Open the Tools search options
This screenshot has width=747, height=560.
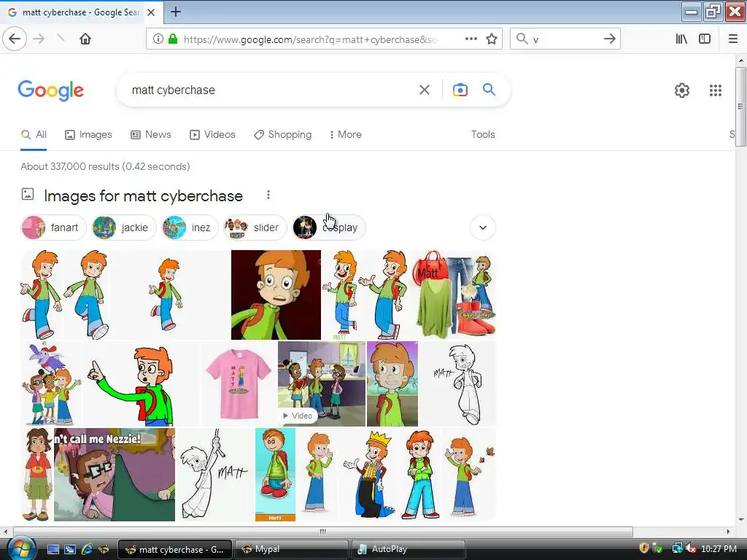tap(483, 135)
